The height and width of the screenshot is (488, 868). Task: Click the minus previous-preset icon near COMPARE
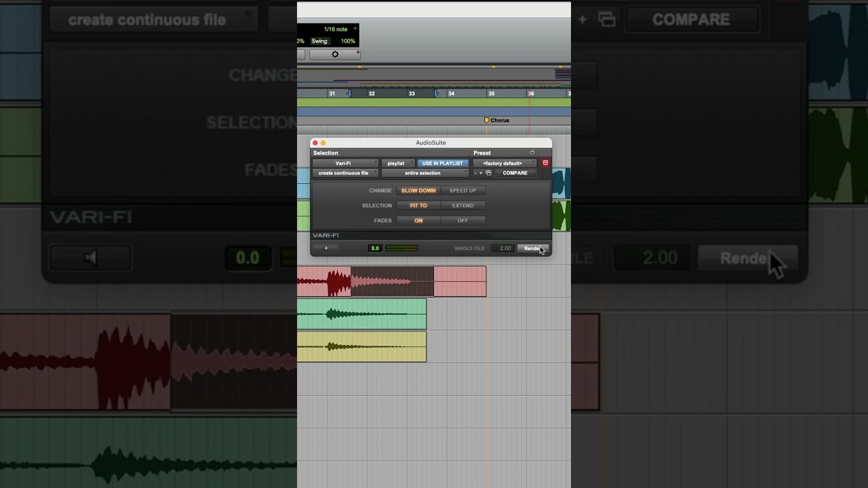point(475,173)
